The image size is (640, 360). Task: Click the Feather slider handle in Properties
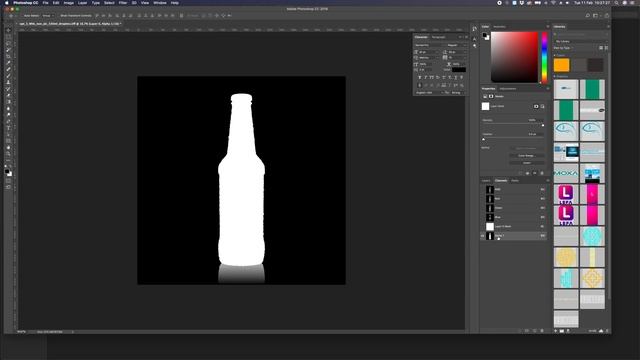[484, 139]
